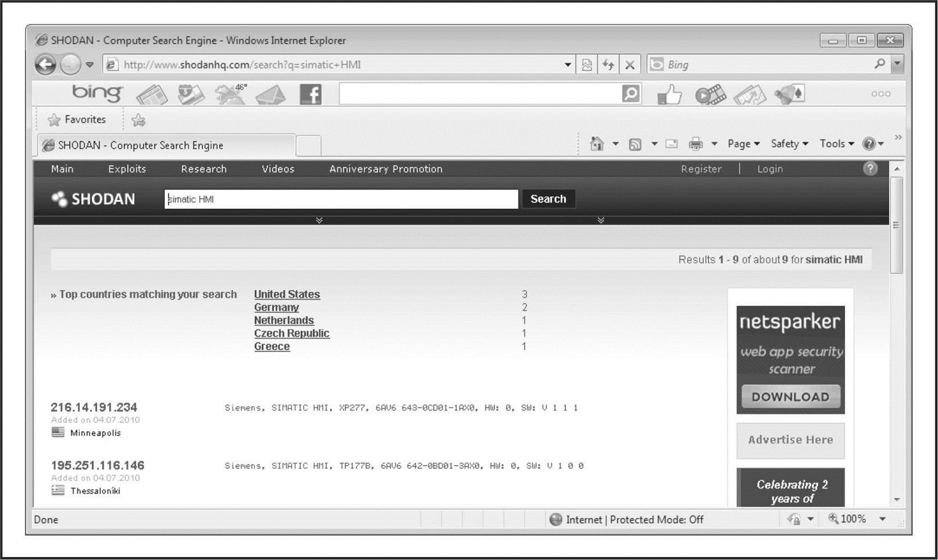Expand the address bar history dropdown

pyautogui.click(x=568, y=65)
